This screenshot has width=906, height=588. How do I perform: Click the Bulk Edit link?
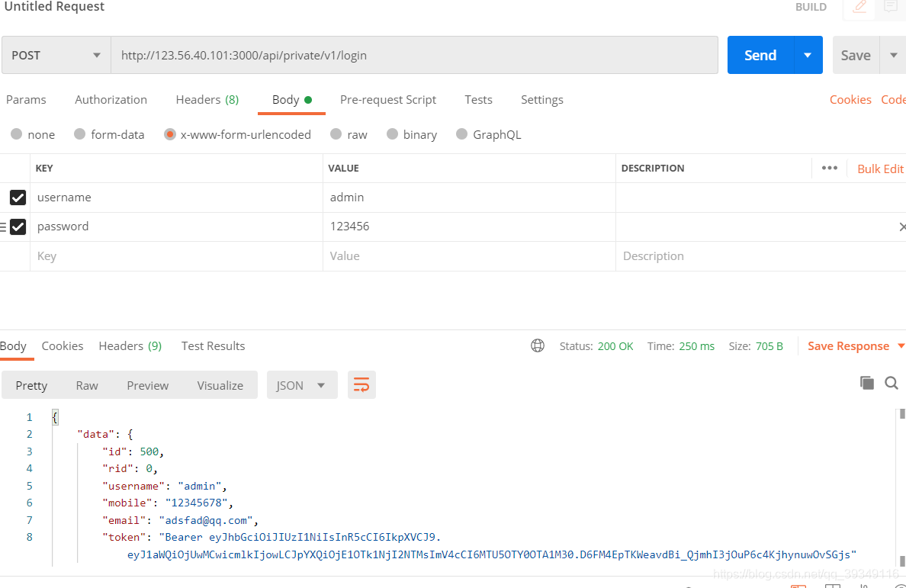tap(880, 169)
